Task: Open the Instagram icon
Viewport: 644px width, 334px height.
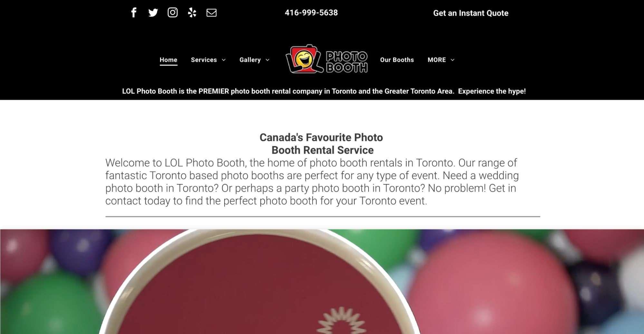Action: pos(173,13)
